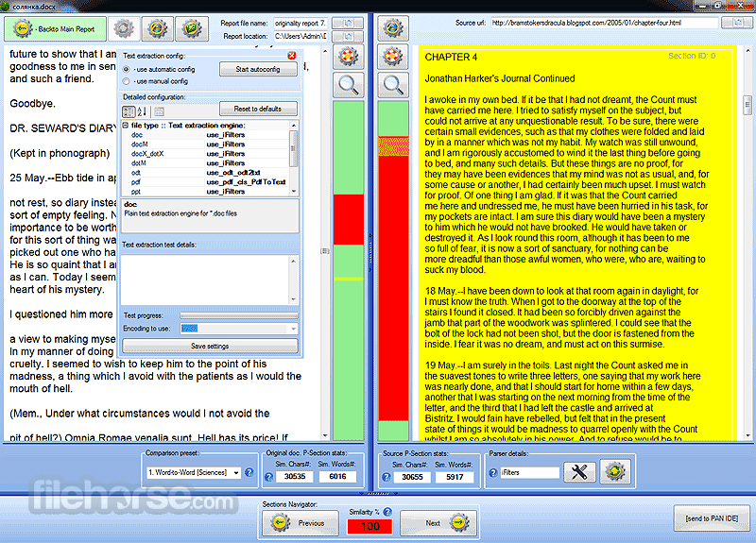Click help icon for Original doc P-Section stats
Viewport: 756px width, 543px height.
(269, 477)
